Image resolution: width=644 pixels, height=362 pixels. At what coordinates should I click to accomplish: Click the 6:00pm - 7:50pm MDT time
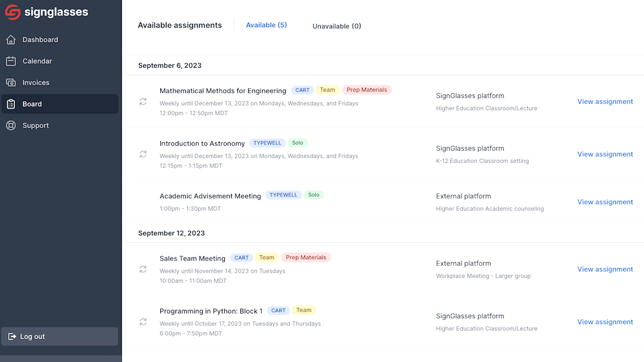point(191,333)
